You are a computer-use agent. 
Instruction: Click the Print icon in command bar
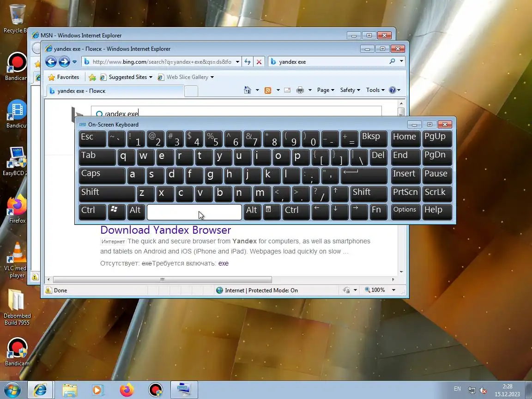pos(300,90)
